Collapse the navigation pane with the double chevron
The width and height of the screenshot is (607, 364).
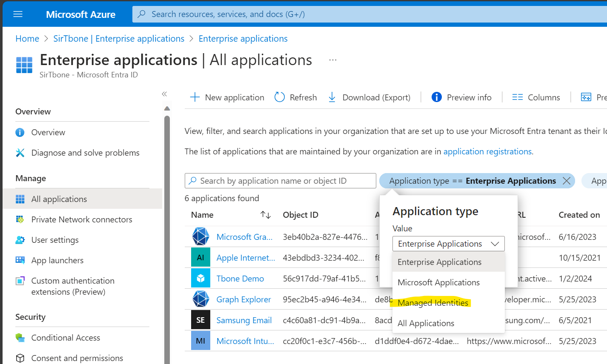[x=164, y=94]
